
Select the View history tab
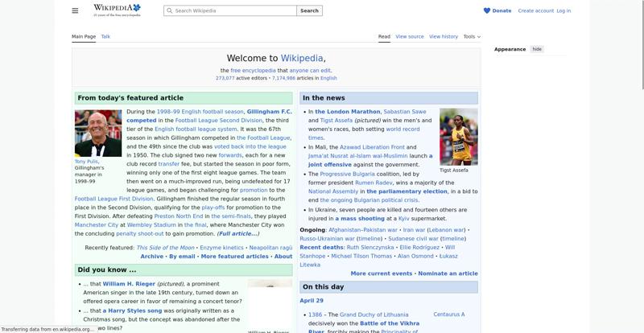click(x=443, y=36)
